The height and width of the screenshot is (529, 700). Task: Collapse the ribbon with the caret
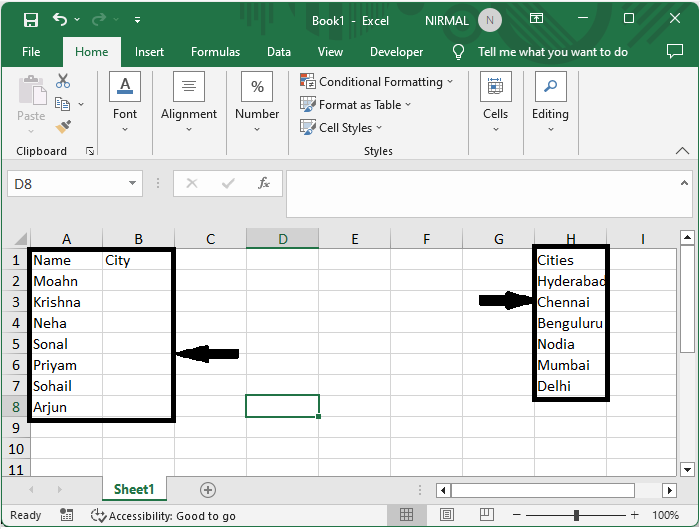click(682, 151)
